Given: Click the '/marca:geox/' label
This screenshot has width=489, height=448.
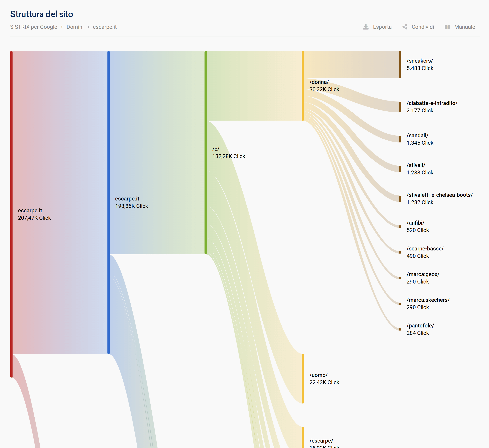Looking at the screenshot, I should coord(423,275).
